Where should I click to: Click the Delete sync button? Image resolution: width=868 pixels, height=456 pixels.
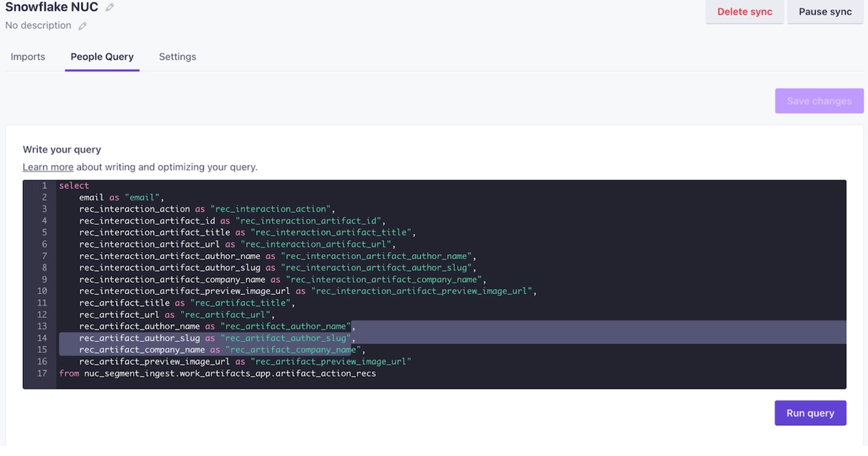[x=744, y=12]
